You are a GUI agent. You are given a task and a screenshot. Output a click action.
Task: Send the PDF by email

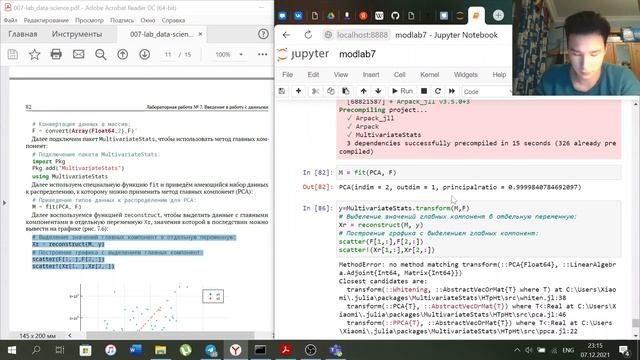coord(78,54)
